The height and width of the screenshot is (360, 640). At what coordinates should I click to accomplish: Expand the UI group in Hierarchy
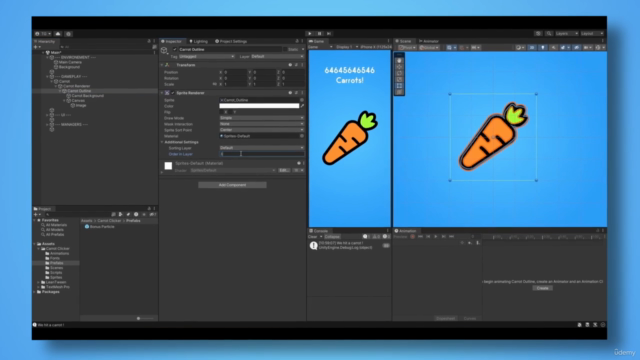coord(47,115)
